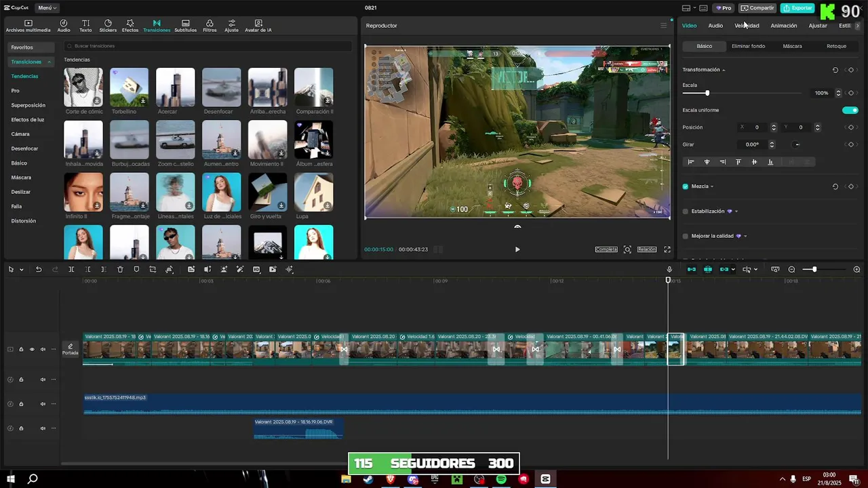Open the Stickers panel
This screenshot has width=868, height=488.
[x=108, y=26]
